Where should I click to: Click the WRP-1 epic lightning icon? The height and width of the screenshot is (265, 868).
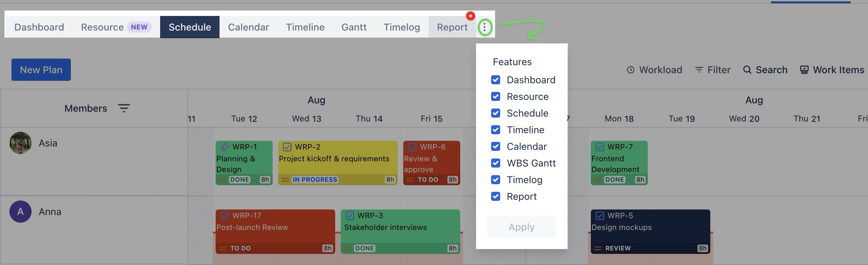coord(225,147)
